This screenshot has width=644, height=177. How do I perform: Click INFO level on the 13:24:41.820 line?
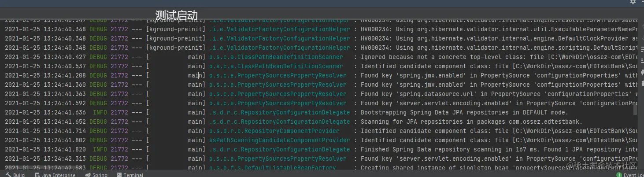[x=100, y=149]
